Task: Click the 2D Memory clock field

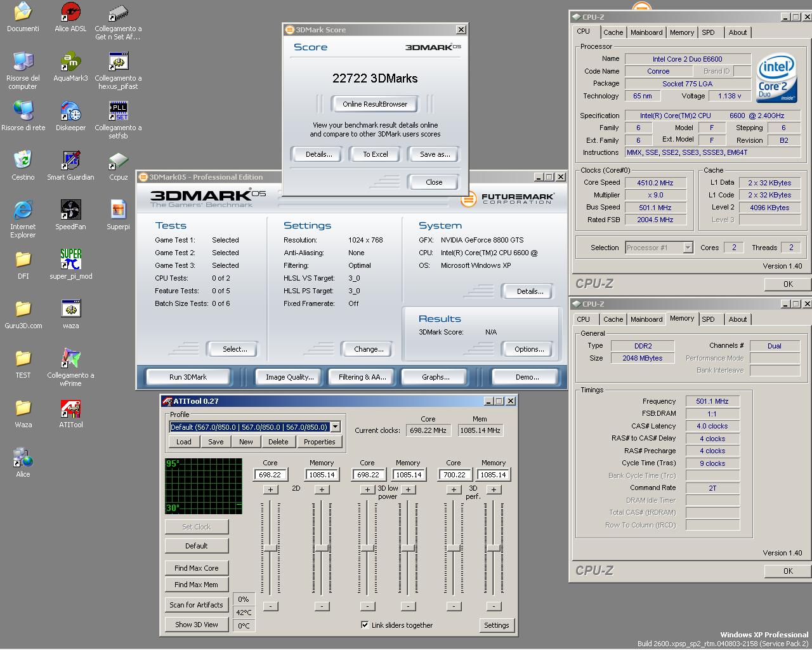Action: click(x=322, y=475)
